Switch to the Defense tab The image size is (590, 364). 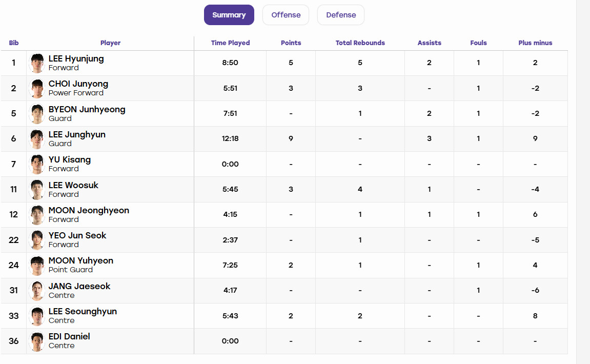tap(341, 15)
